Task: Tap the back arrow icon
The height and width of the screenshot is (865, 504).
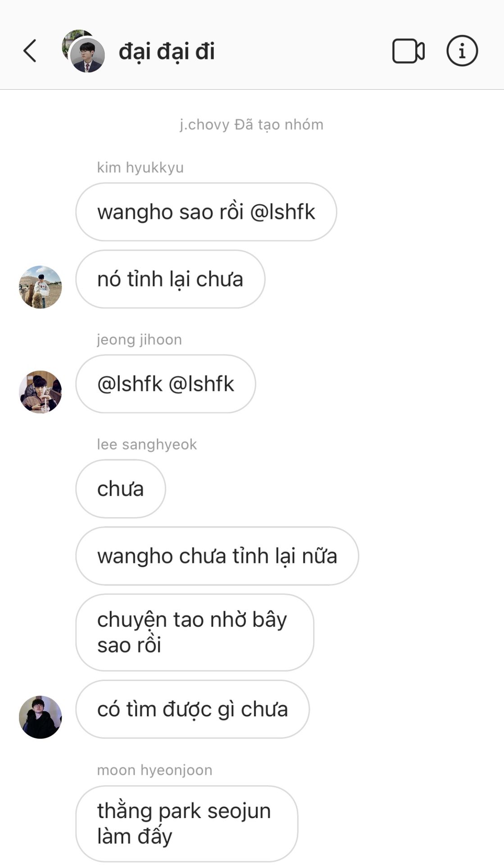Action: pyautogui.click(x=30, y=50)
